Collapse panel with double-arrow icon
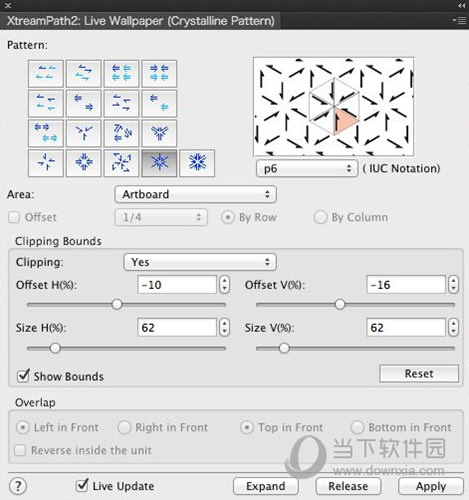Viewport: 469px width, 500px height. (461, 5)
